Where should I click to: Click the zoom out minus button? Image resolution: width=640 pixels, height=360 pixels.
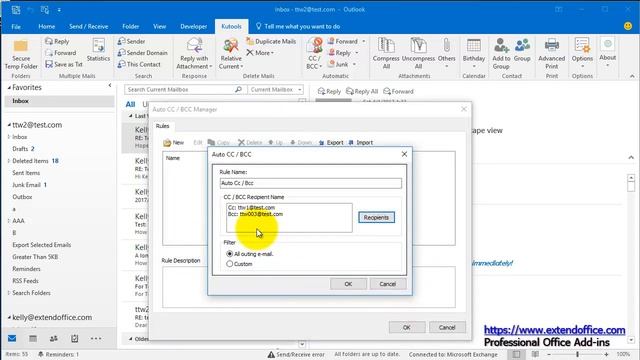click(549, 354)
